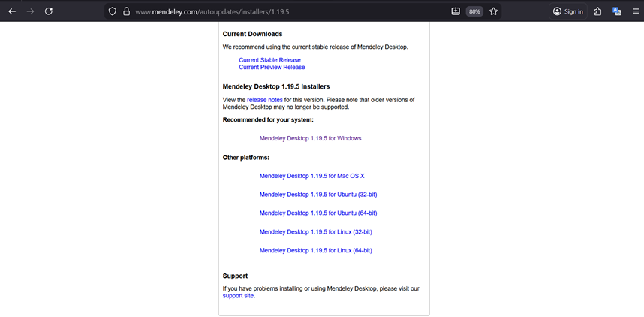
Task: Bookmark this page with the star icon
Action: pyautogui.click(x=494, y=11)
